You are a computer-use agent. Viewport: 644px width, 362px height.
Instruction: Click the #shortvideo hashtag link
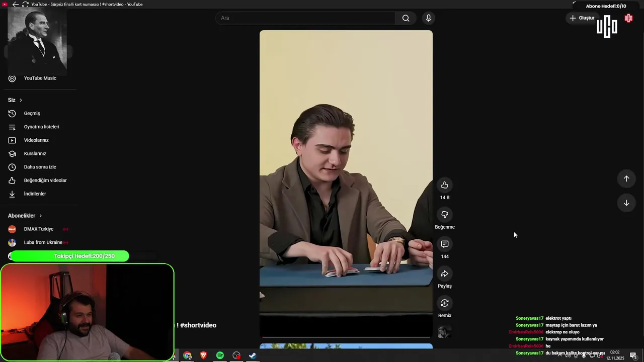(x=198, y=325)
